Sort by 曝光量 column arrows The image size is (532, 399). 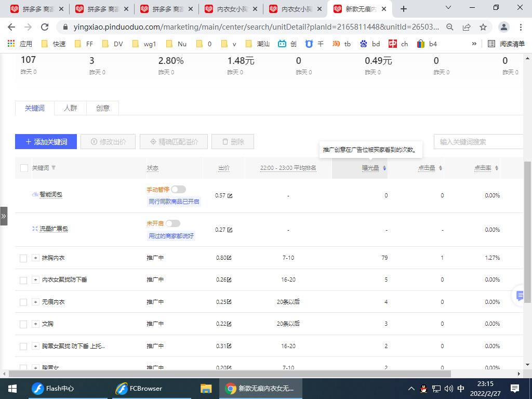pyautogui.click(x=384, y=168)
